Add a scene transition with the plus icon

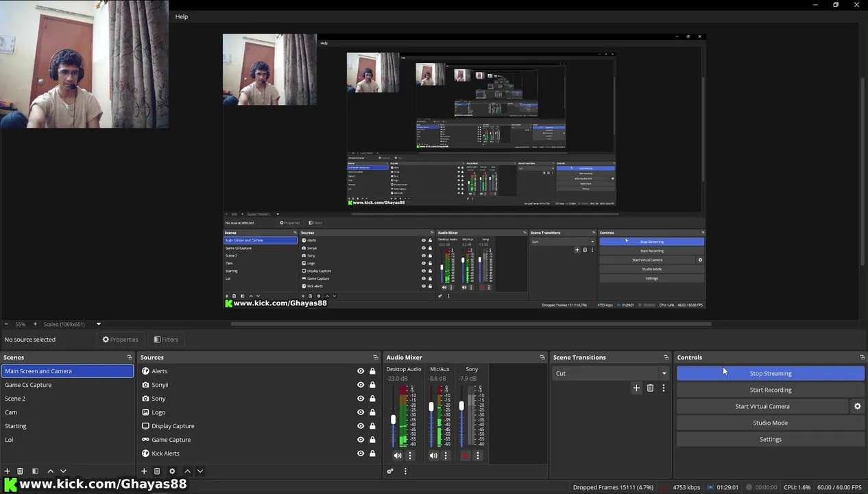pyautogui.click(x=636, y=388)
